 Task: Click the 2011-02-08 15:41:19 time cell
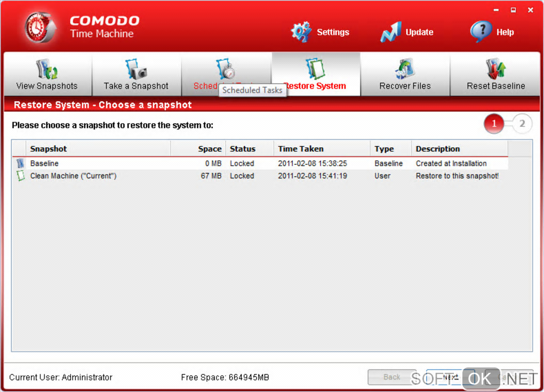point(313,176)
